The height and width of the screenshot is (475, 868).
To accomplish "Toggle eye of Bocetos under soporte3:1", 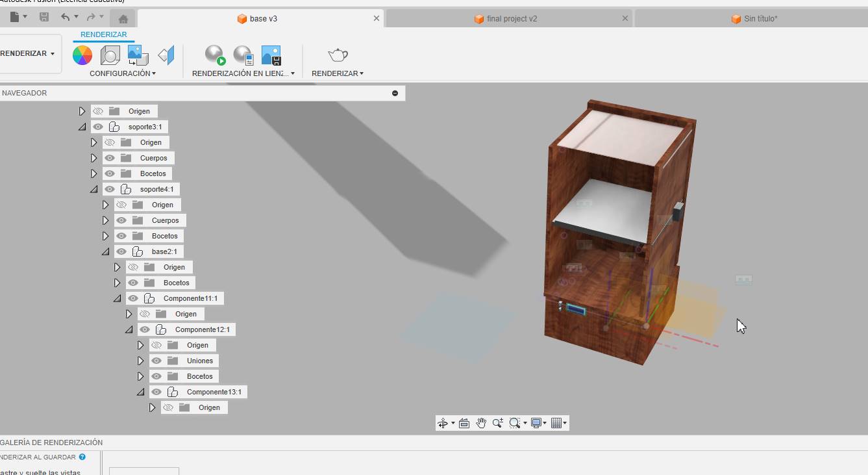I will tap(110, 173).
